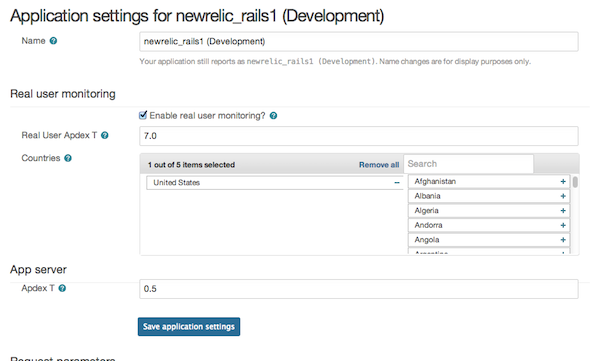Select Andorra row text

point(428,225)
